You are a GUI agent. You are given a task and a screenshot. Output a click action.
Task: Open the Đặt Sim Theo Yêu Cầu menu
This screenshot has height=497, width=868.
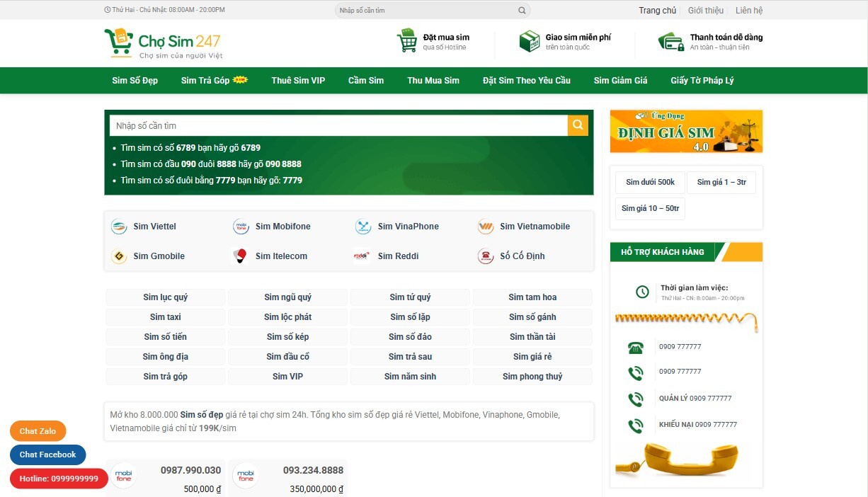pyautogui.click(x=527, y=81)
